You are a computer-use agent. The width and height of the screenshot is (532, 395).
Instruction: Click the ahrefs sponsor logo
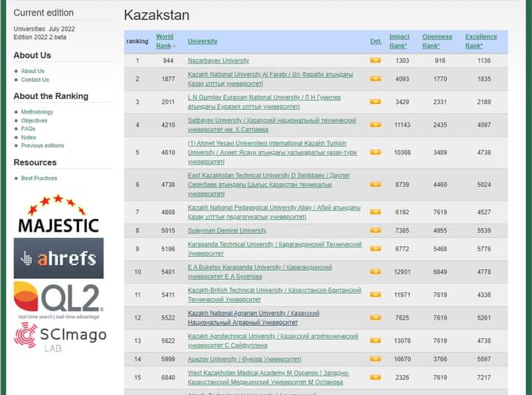(58, 258)
